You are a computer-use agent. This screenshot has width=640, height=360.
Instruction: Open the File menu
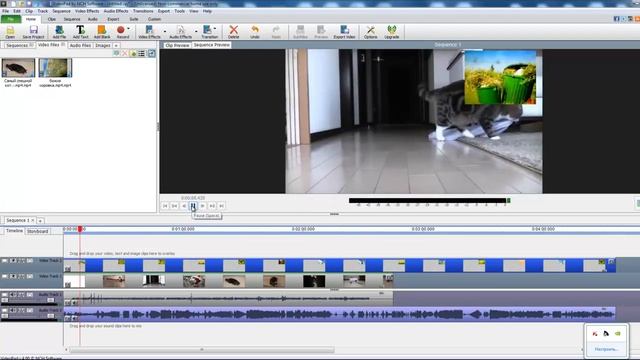pos(5,11)
